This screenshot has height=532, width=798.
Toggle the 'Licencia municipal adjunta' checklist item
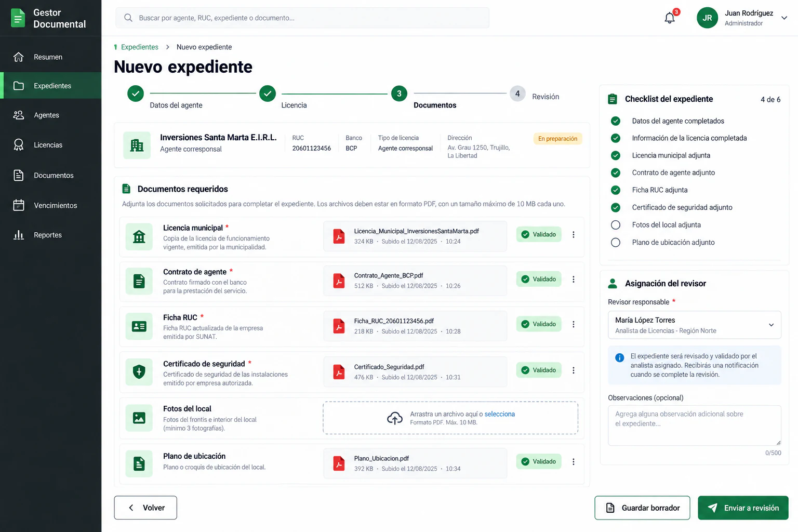coord(616,155)
